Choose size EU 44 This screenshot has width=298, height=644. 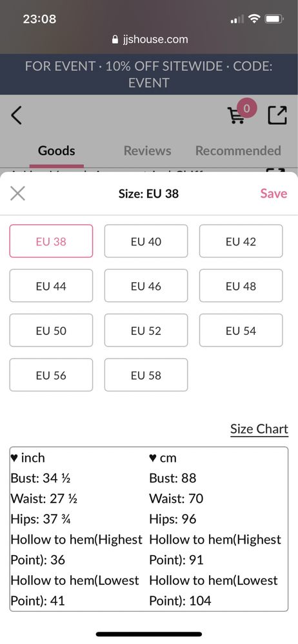51,286
